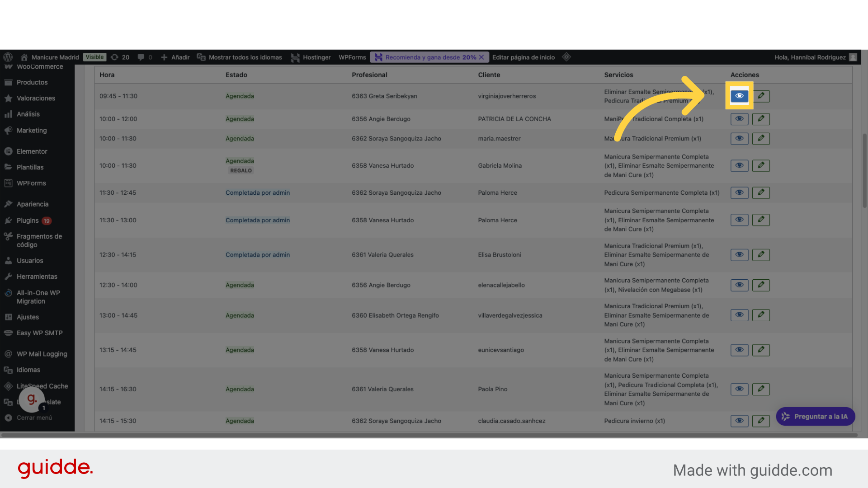Click the horizontal scrollbar below the appointments table
Screen dimensions: 868x488
[429, 435]
